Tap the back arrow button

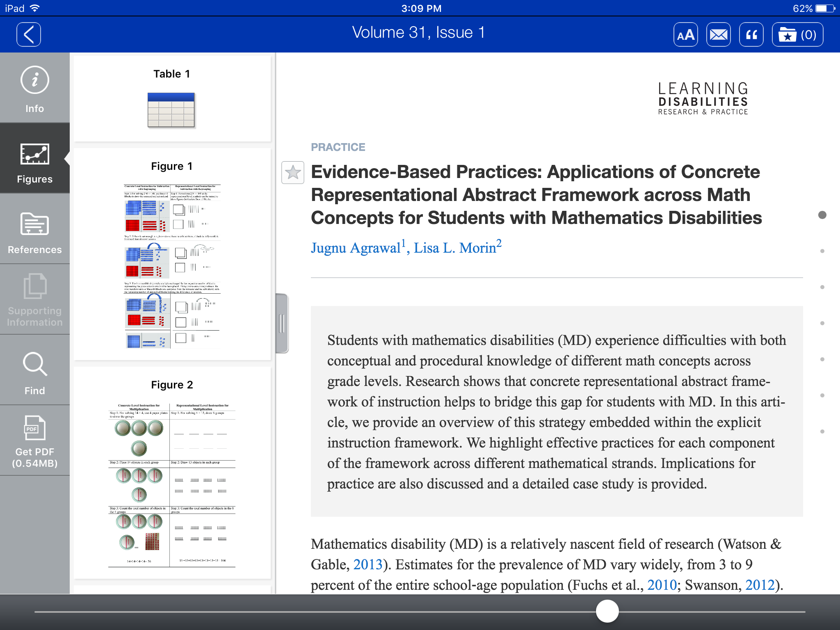click(x=29, y=34)
